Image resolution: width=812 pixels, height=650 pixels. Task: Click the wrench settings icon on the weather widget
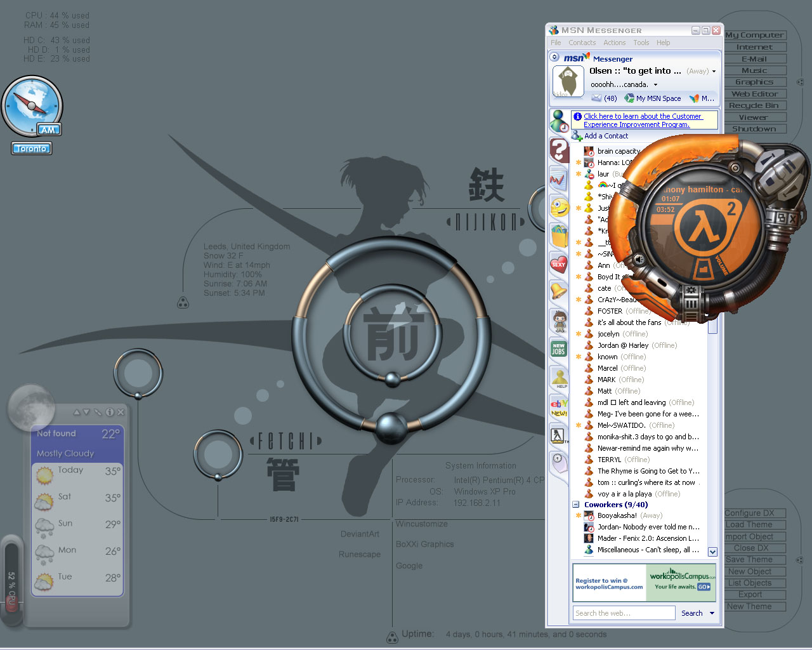[x=98, y=412]
